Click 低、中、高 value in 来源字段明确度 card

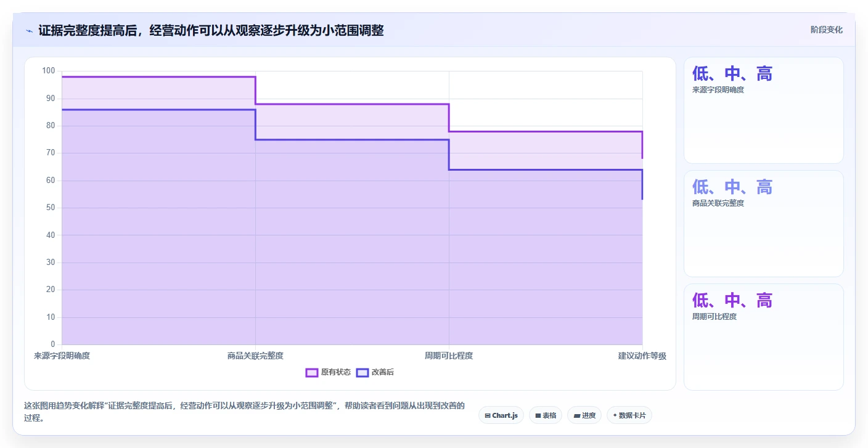click(732, 74)
